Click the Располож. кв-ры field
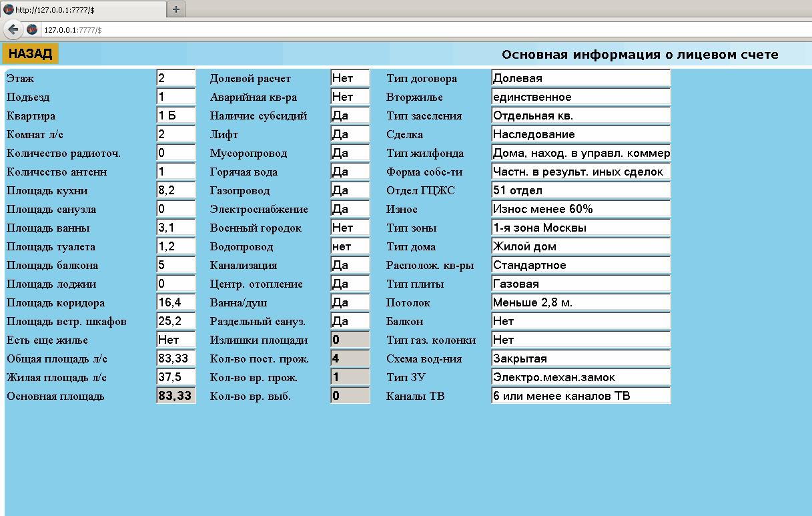The image size is (812, 516). click(581, 265)
